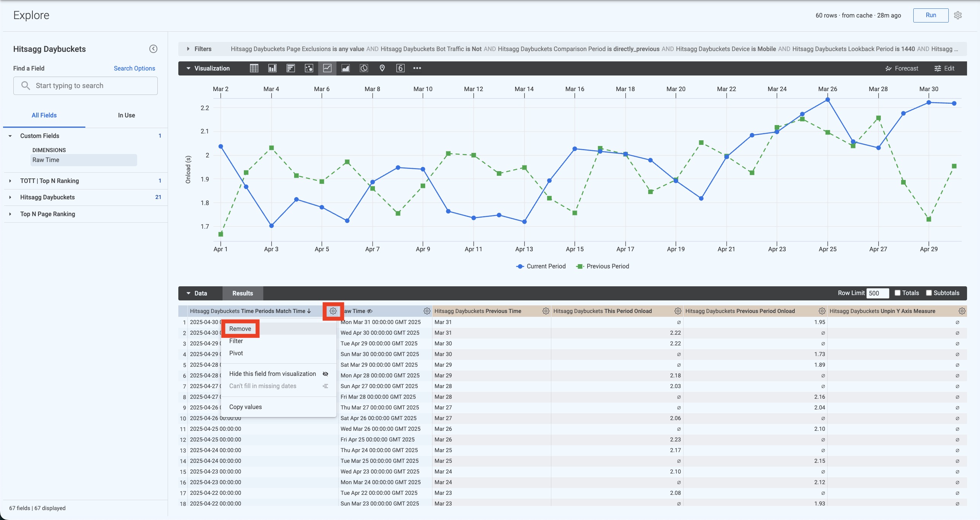Click the Edit visualization button label
This screenshot has height=520, width=980.
[x=949, y=69]
